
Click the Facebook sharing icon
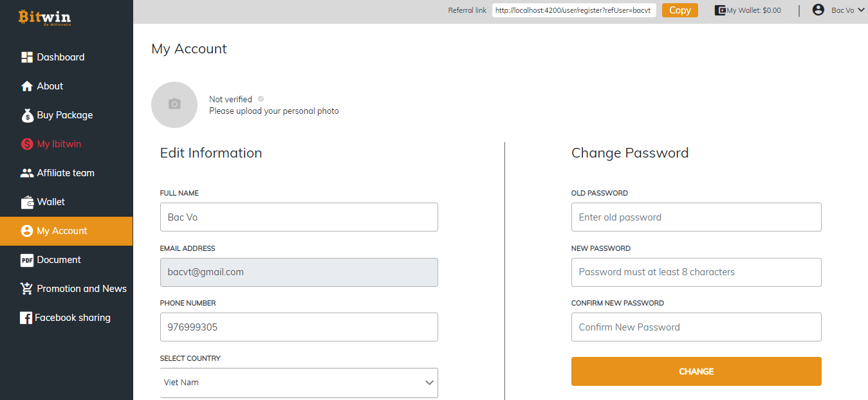(x=26, y=318)
